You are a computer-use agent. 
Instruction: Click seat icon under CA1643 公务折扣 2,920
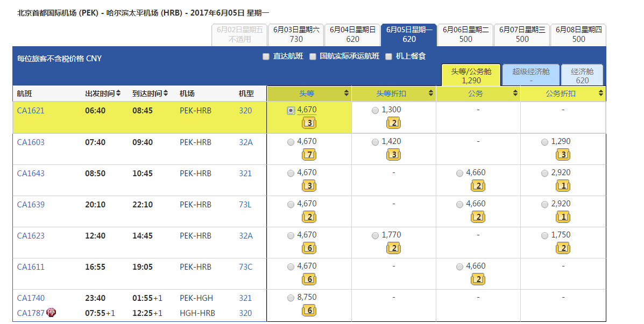pos(563,186)
